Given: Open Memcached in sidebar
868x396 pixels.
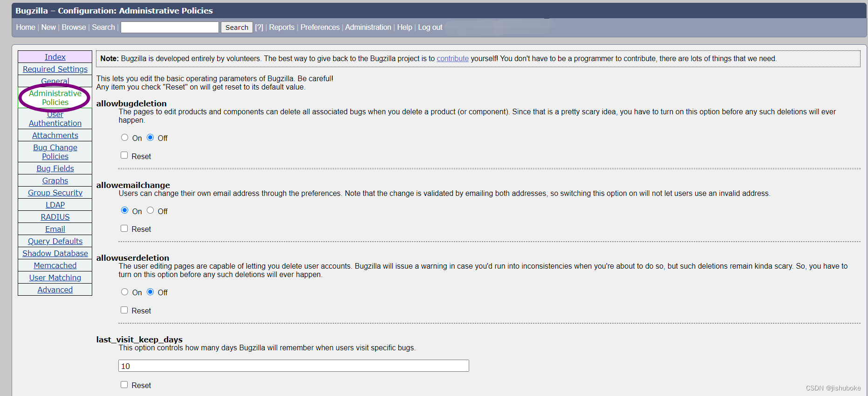Looking at the screenshot, I should [55, 265].
